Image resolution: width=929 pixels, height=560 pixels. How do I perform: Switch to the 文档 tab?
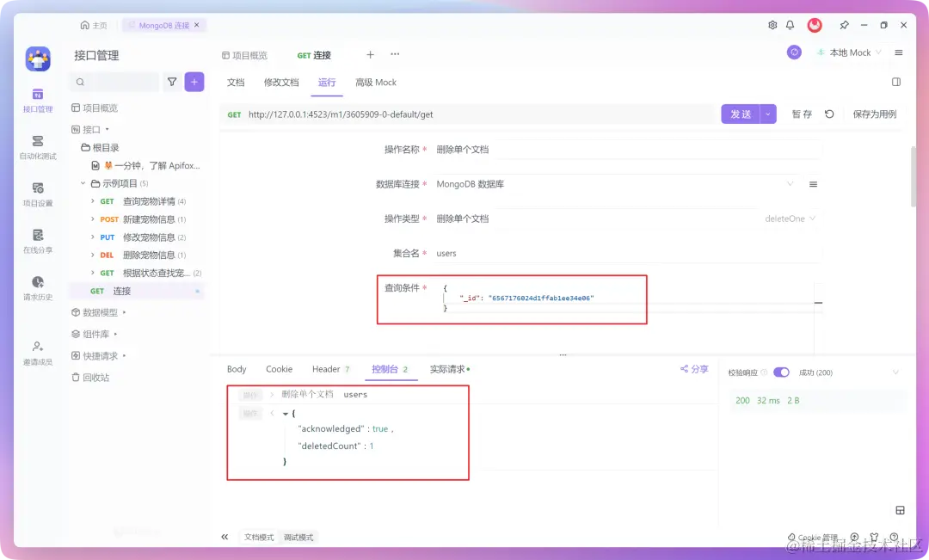coord(236,83)
